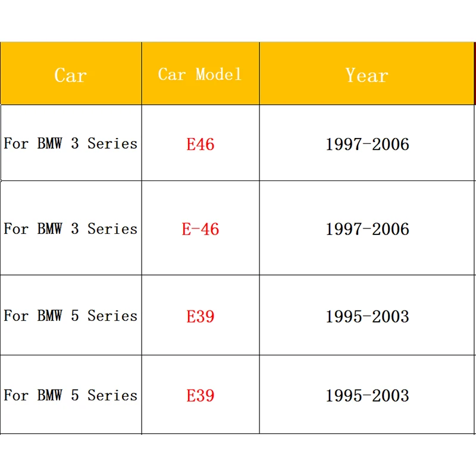Click the partially visible header right of Year
476x476 pixels.
click(x=475, y=74)
